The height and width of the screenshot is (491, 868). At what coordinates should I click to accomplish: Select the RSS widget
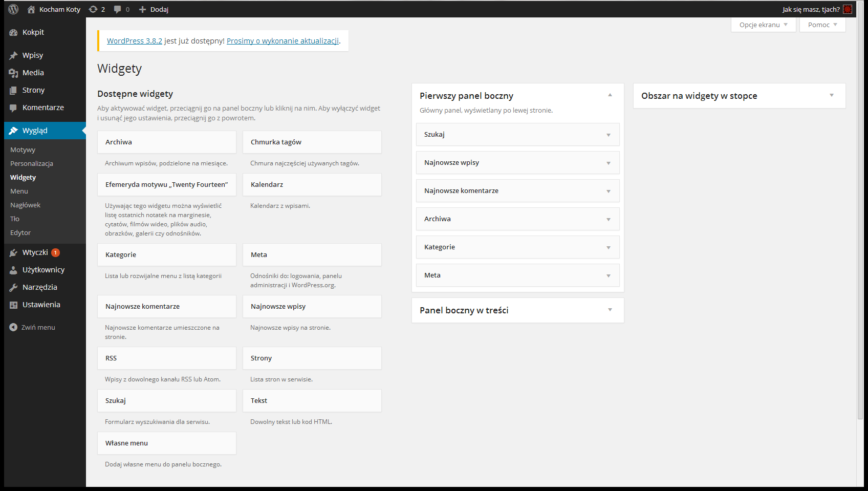167,358
